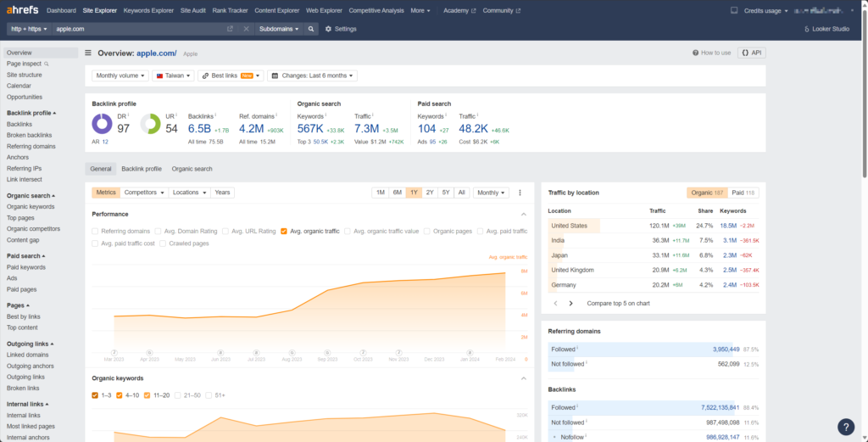Click the monitor icon beside Credits usage

[734, 10]
